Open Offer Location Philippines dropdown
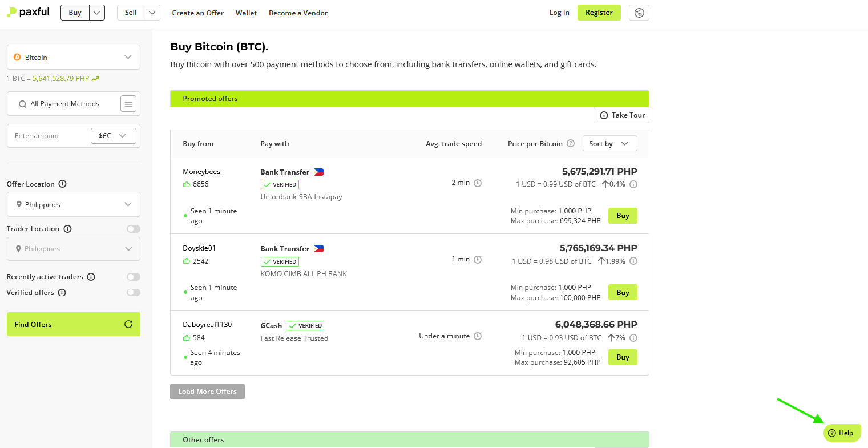 click(x=74, y=204)
